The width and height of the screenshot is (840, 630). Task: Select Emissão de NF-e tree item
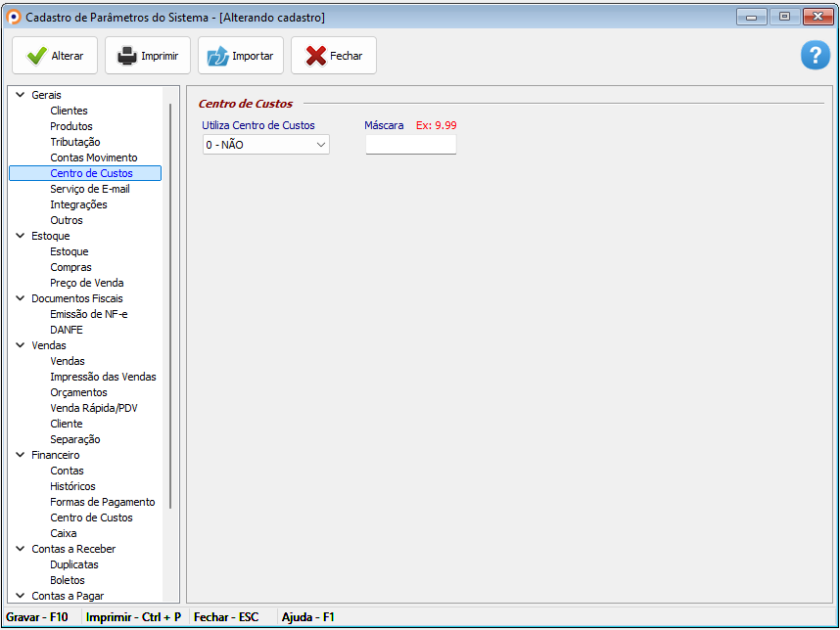(88, 314)
